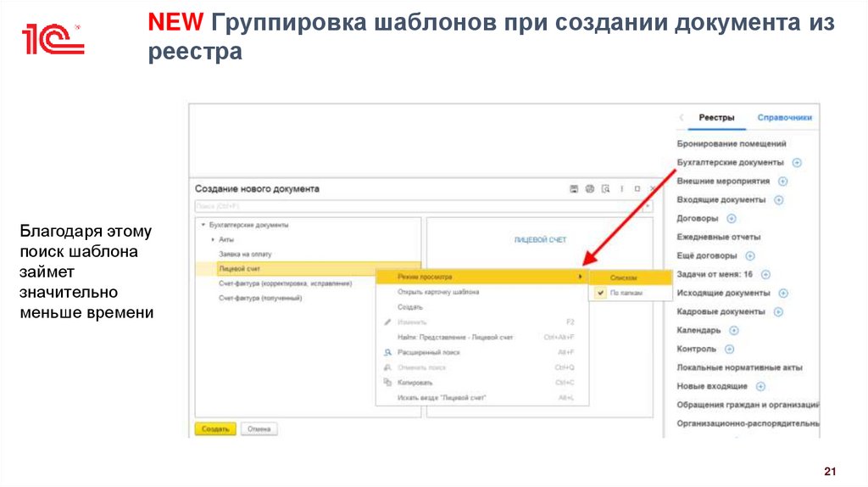Click the print icon in dialog header
The image size is (868, 487).
click(x=590, y=189)
